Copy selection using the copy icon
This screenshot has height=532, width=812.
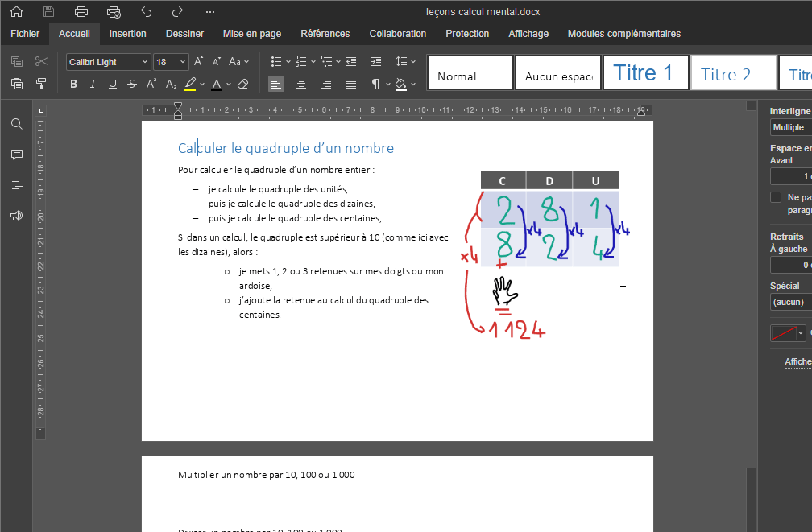(x=17, y=62)
